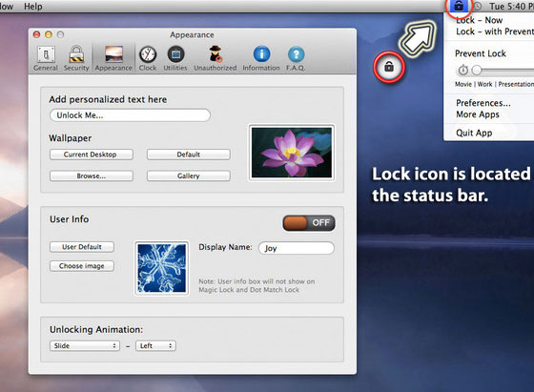This screenshot has width=534, height=392.
Task: Open the Information pane
Action: click(x=261, y=58)
